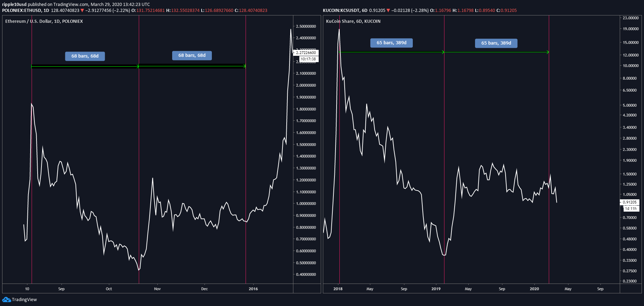Click ETH low value 126.68927660
Image resolution: width=644 pixels, height=306 pixels.
coord(219,11)
